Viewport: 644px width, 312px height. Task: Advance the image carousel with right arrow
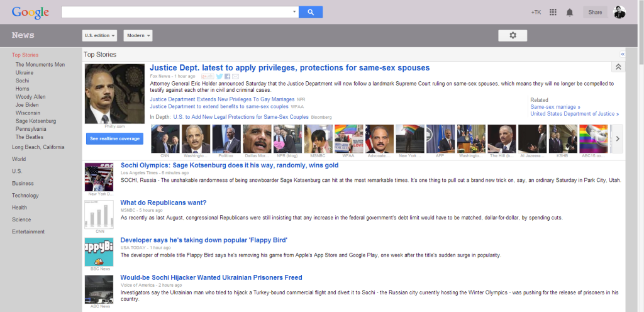(618, 139)
